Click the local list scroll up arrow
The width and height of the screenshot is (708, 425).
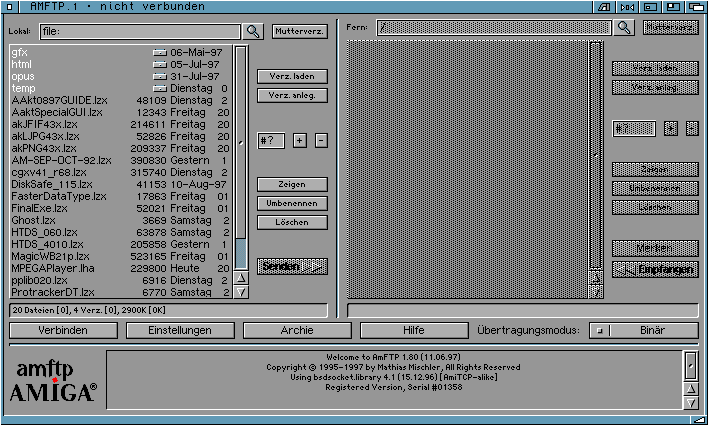(x=241, y=278)
